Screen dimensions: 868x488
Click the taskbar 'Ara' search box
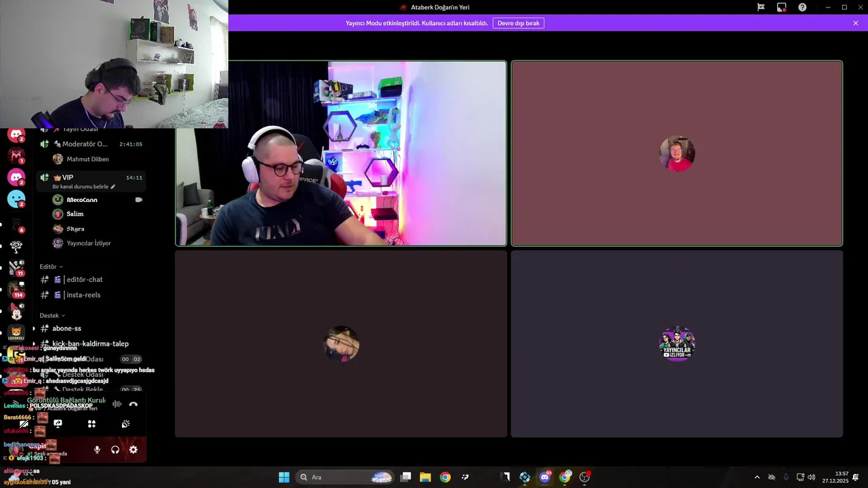[x=345, y=477]
